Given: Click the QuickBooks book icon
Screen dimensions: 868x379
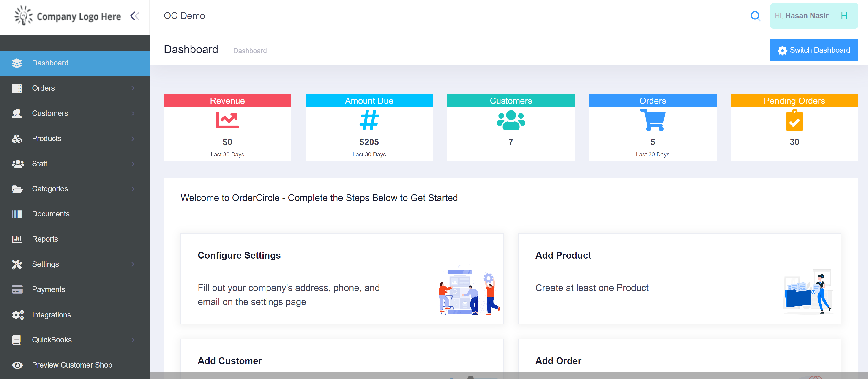Looking at the screenshot, I should click(x=16, y=340).
